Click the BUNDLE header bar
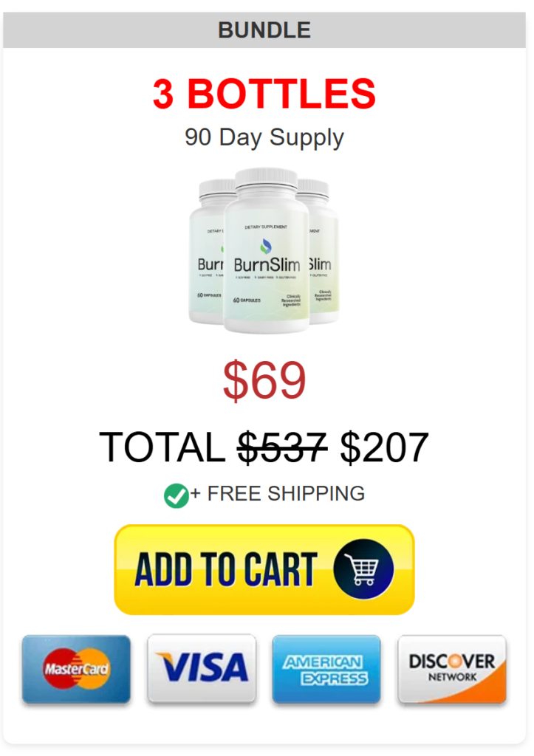This screenshot has height=756, width=534. (x=264, y=30)
